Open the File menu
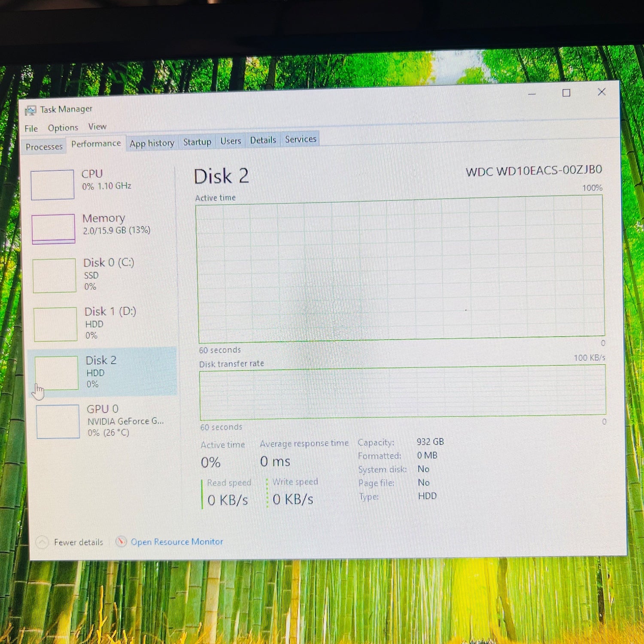 [x=31, y=128]
